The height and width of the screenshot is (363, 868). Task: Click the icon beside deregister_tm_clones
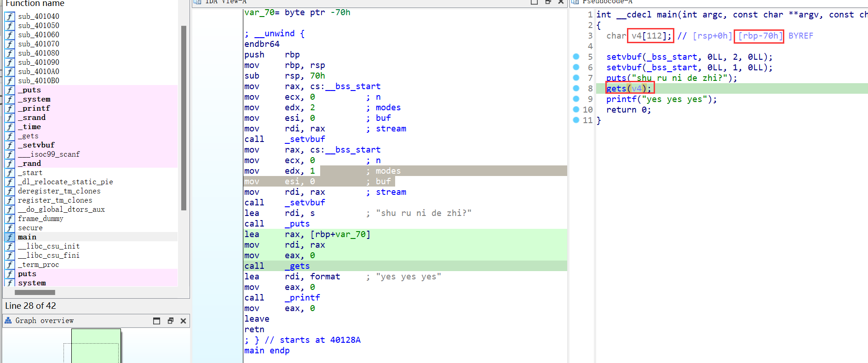(10, 191)
